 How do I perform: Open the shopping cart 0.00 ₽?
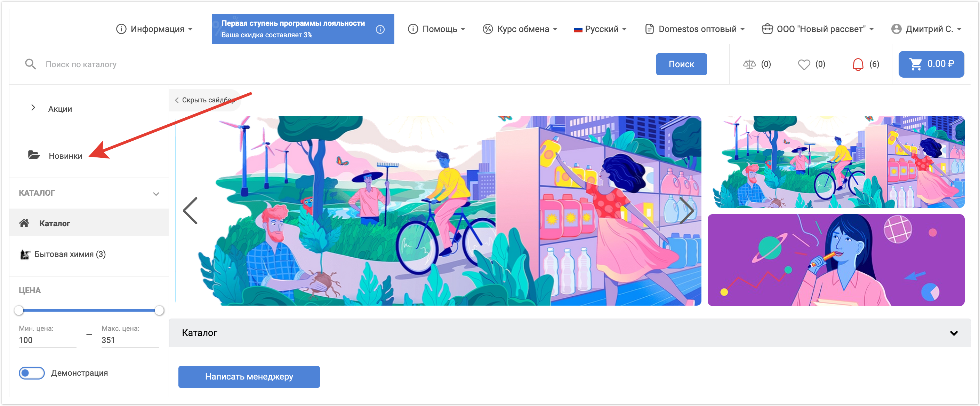tap(931, 64)
